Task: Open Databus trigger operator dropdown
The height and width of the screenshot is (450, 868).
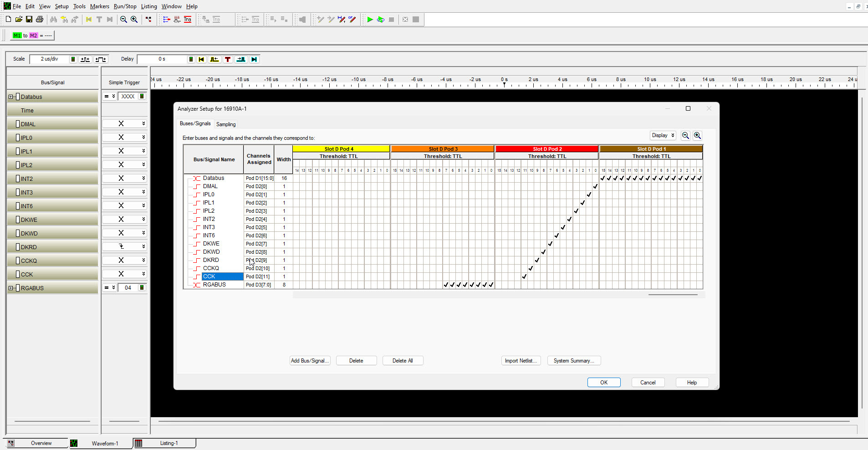Action: pyautogui.click(x=109, y=96)
